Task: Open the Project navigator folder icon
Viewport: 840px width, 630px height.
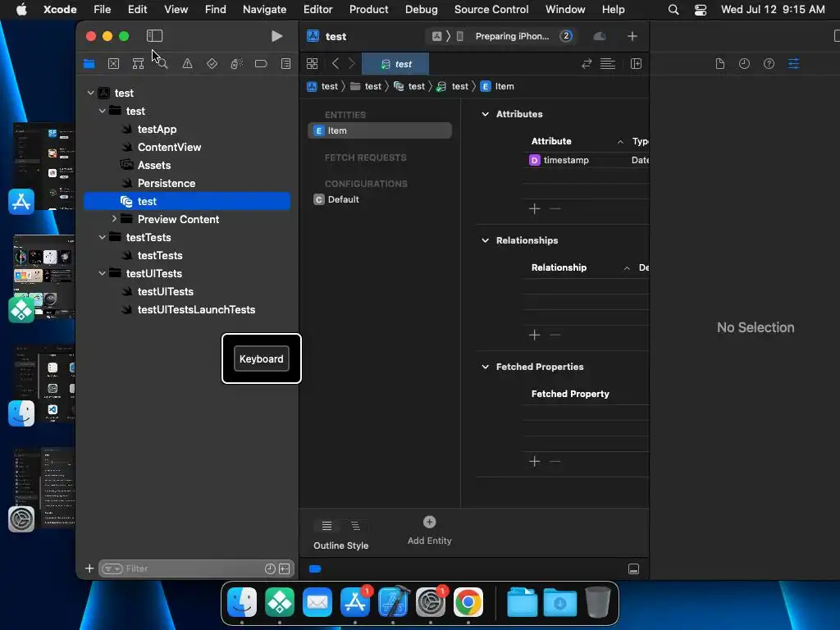Action: click(x=89, y=64)
